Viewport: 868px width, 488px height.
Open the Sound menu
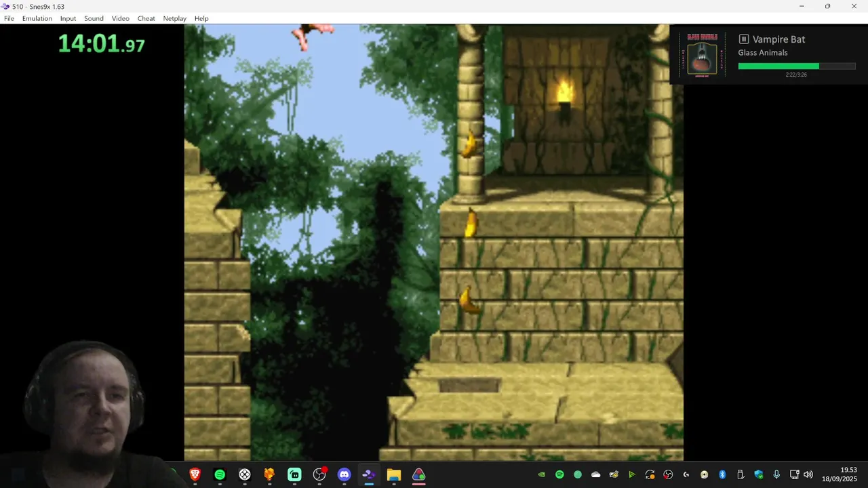[x=94, y=18]
